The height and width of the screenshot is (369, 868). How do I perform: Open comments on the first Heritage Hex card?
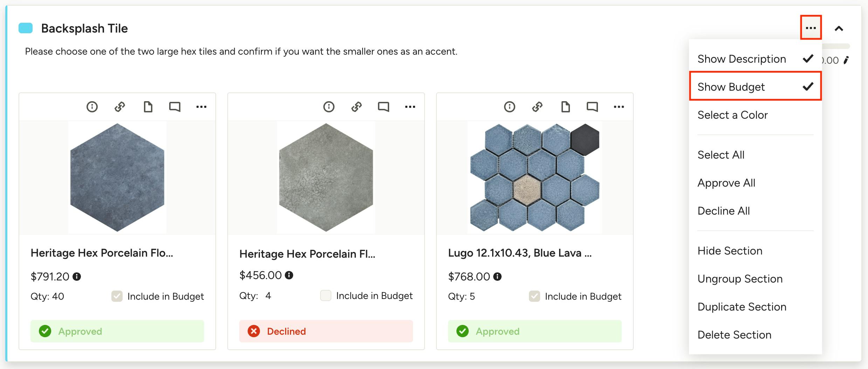(174, 107)
